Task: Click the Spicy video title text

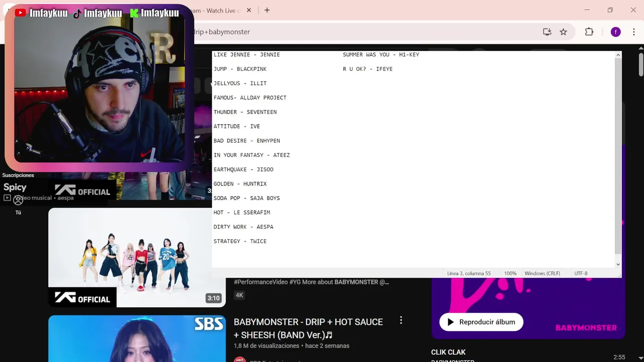Action: (15, 187)
